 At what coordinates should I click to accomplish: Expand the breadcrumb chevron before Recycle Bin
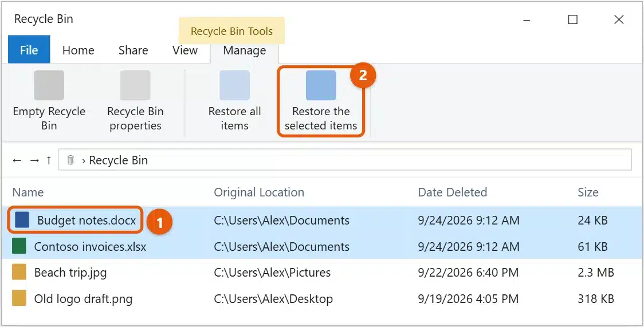coord(84,161)
